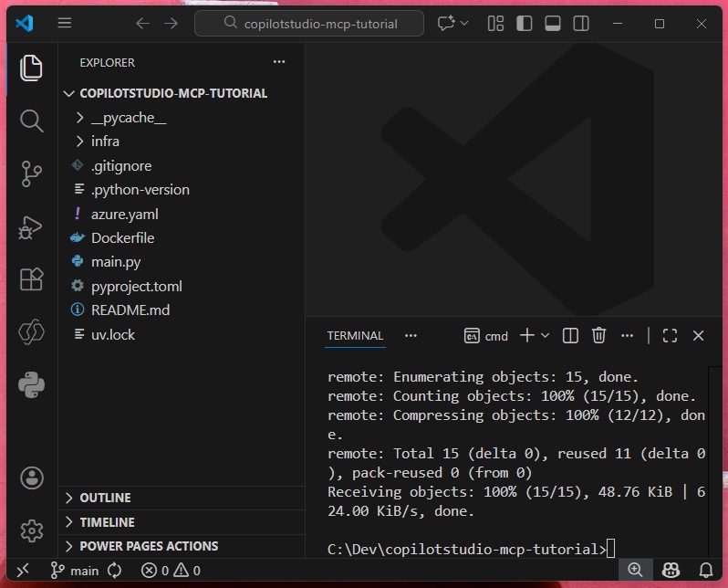Open the hamburger application menu
The width and height of the screenshot is (728, 588).
coord(64,24)
